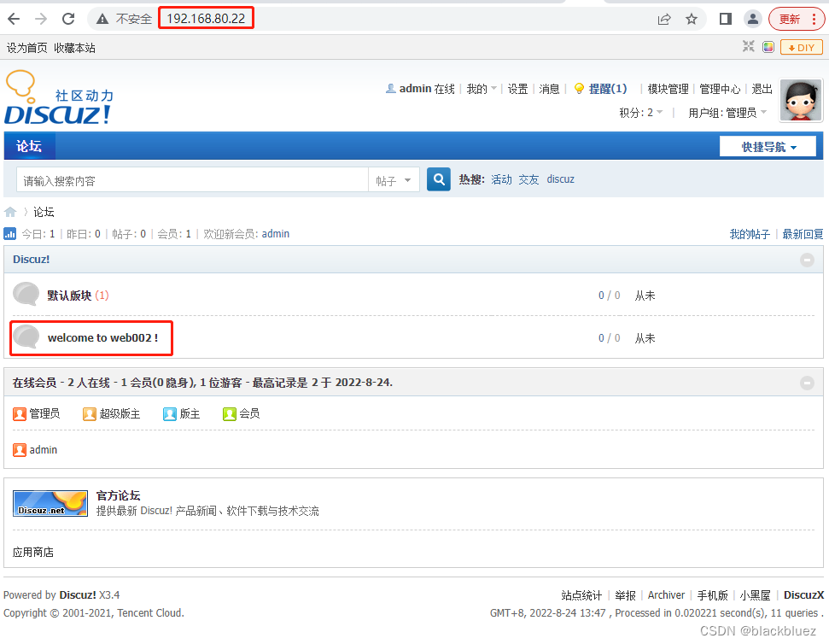
Task: Click the lightbulb reminder icon
Action: 579,88
